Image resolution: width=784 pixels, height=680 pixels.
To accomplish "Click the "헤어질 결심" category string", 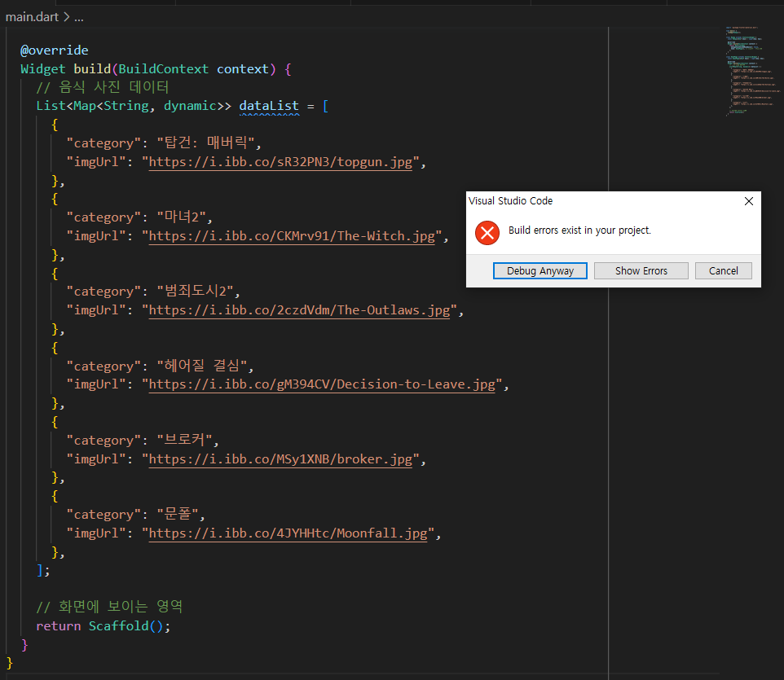I will [202, 366].
